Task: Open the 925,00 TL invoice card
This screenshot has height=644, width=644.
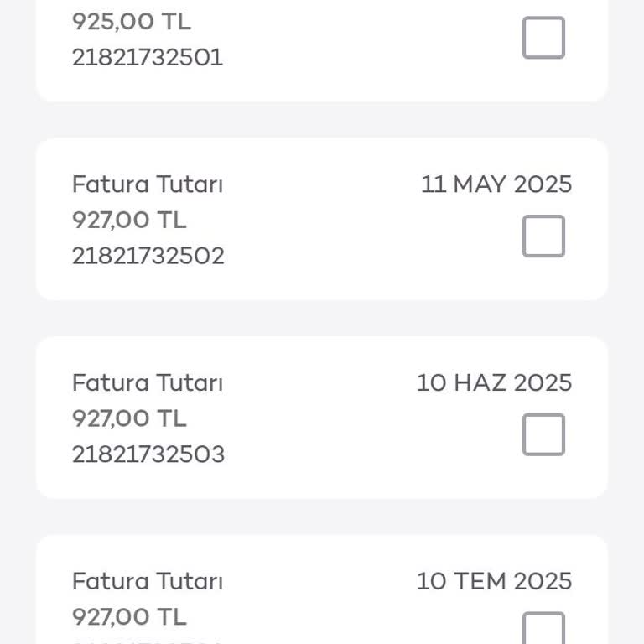Action: pos(322,51)
